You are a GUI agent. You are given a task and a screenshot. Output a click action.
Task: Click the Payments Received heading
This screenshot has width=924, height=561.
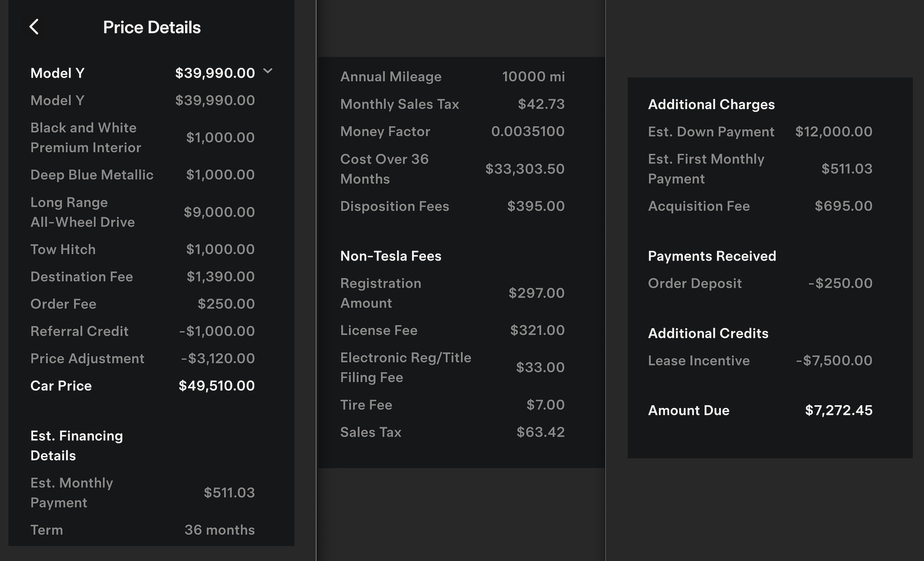(712, 256)
